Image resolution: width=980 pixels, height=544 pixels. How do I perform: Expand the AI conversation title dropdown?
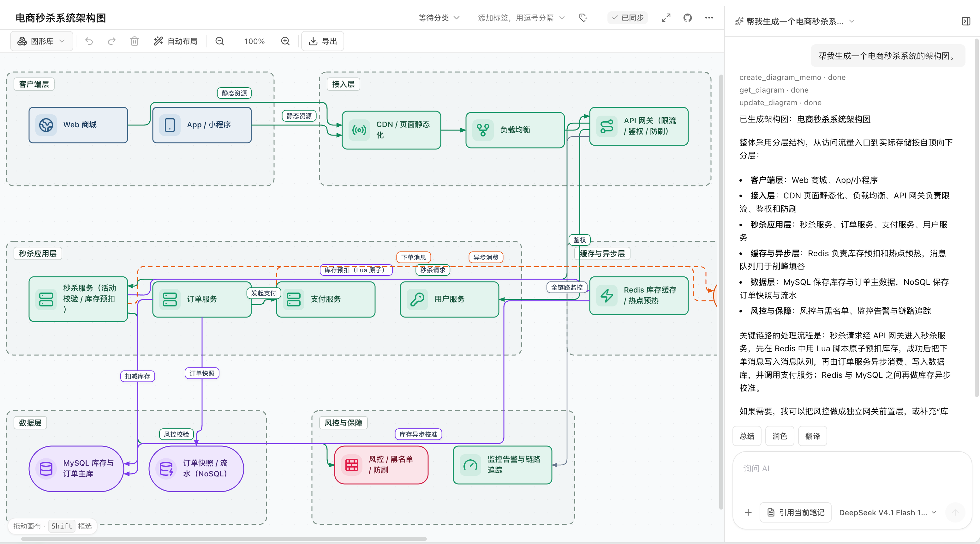pos(795,21)
